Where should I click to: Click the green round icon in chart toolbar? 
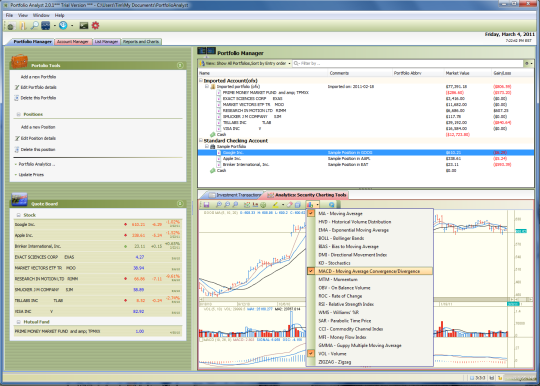[x=263, y=205]
